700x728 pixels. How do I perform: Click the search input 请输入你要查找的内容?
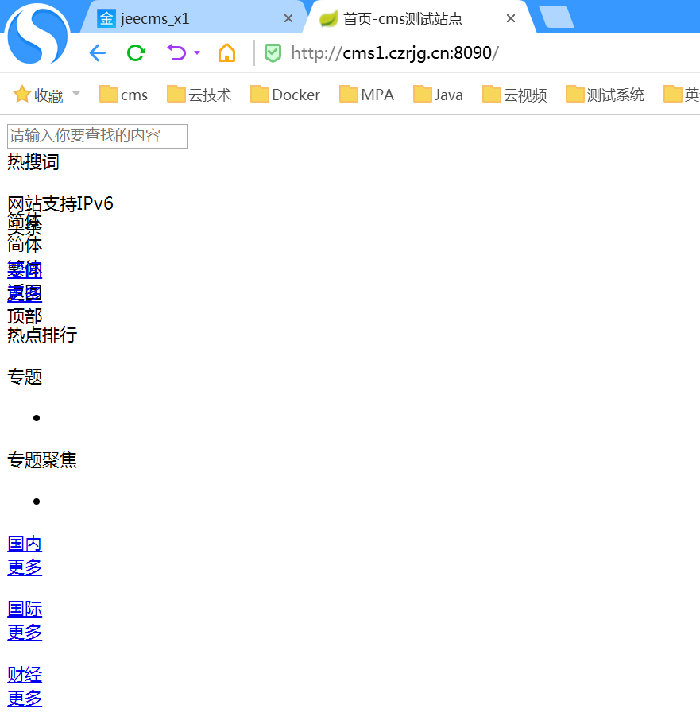coord(98,136)
